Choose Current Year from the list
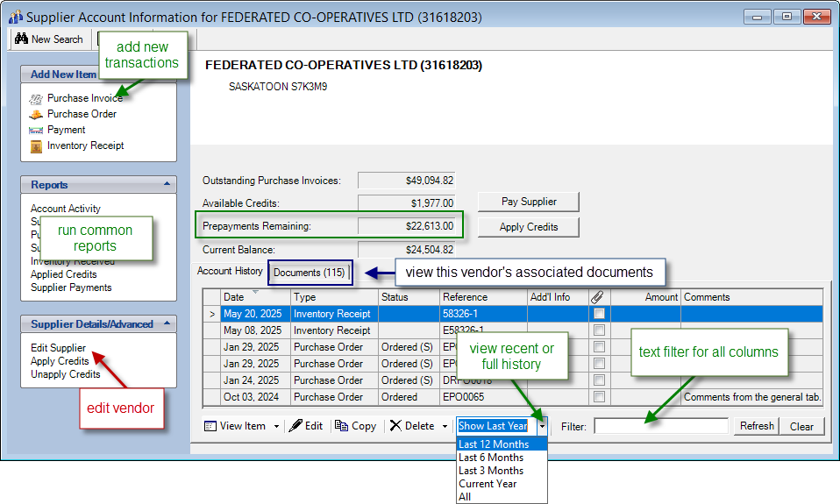This screenshot has width=840, height=504. point(502,484)
